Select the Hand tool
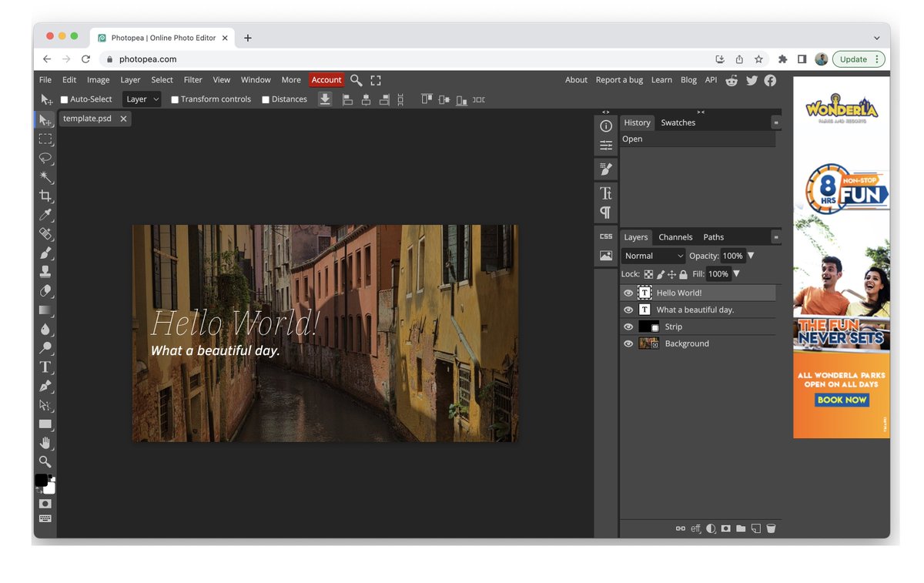 point(45,443)
